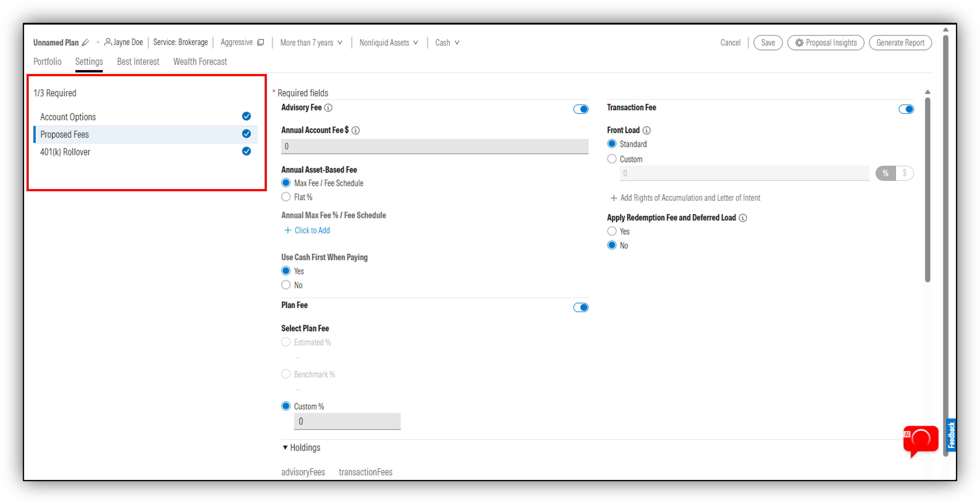The image size is (980, 504).
Task: Select the transactionFees holdings tab
Action: click(366, 472)
